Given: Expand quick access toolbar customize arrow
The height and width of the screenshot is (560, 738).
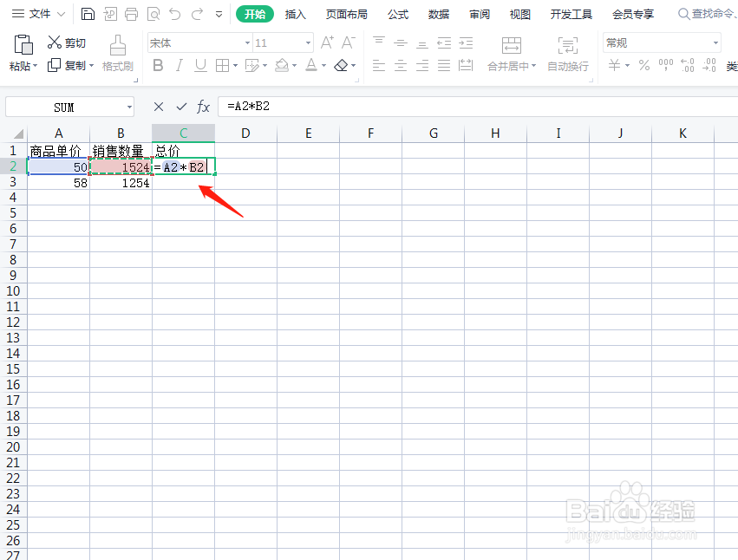Looking at the screenshot, I should point(219,15).
